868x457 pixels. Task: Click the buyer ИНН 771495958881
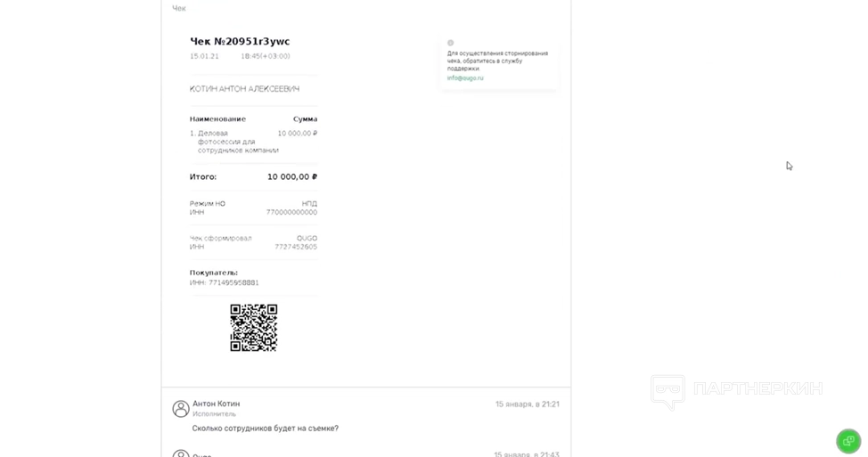tap(225, 282)
